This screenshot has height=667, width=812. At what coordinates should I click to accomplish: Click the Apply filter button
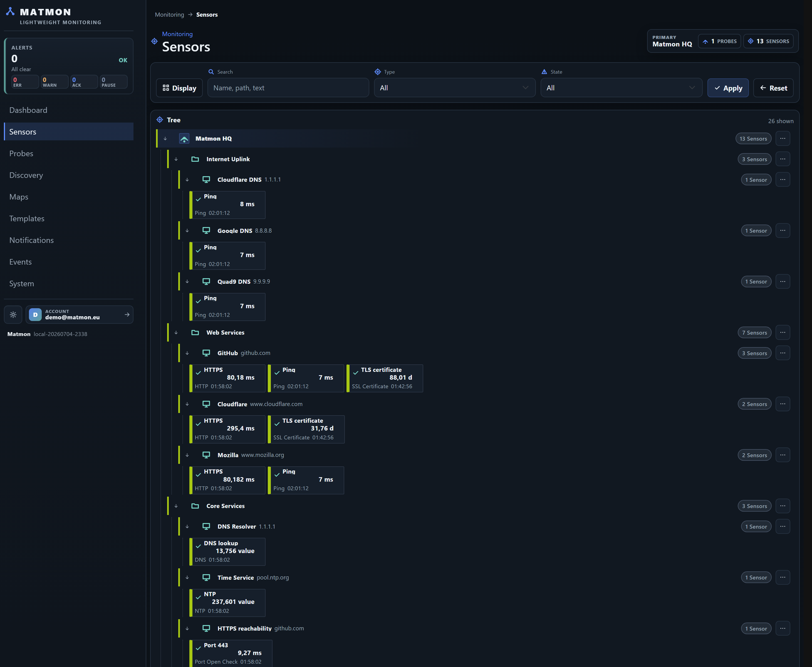click(728, 88)
